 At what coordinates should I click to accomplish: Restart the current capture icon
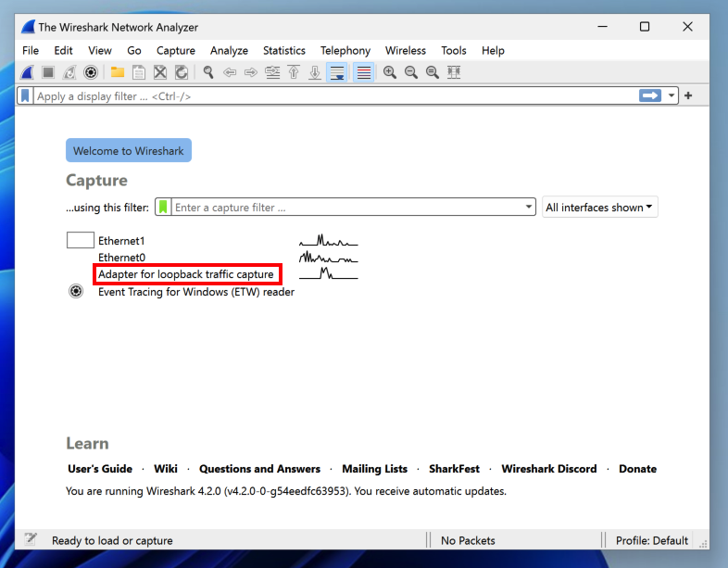pos(69,72)
